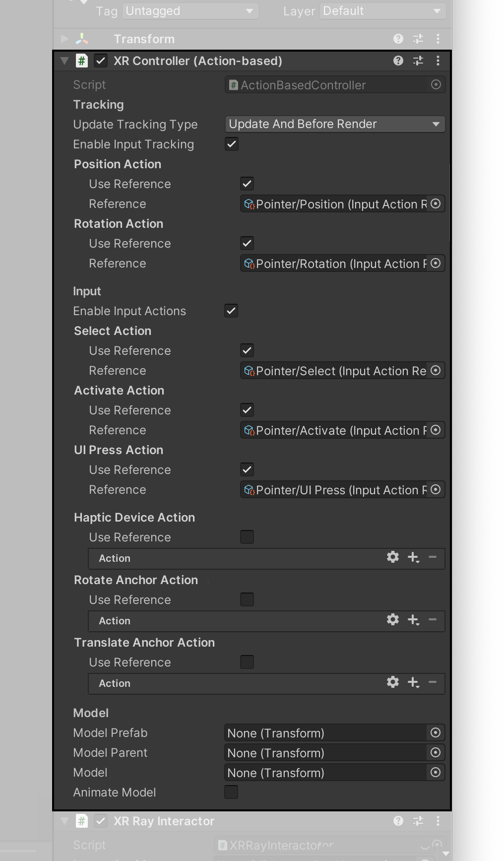The image size is (504, 861).
Task: Open the Tag Untagged dropdown
Action: 190,11
